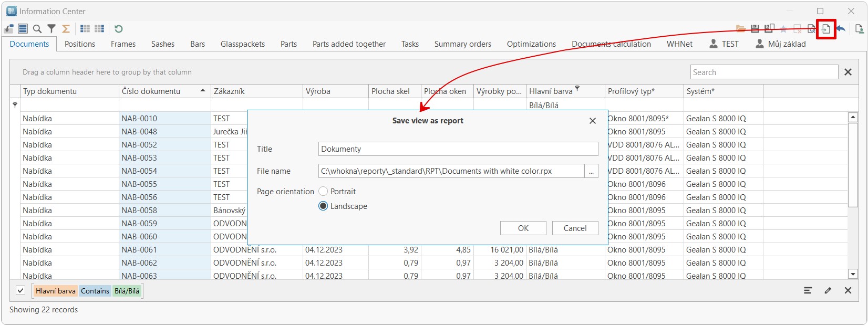Open the filter list icon in filter bar
Screen dimensions: 868x326
[808, 290]
